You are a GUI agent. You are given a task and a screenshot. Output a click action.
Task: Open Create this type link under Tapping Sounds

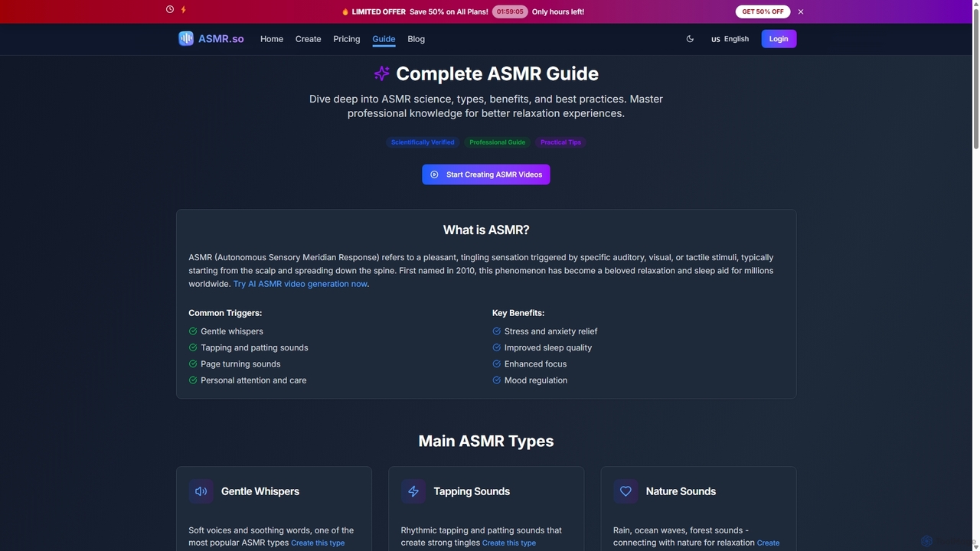pos(509,543)
